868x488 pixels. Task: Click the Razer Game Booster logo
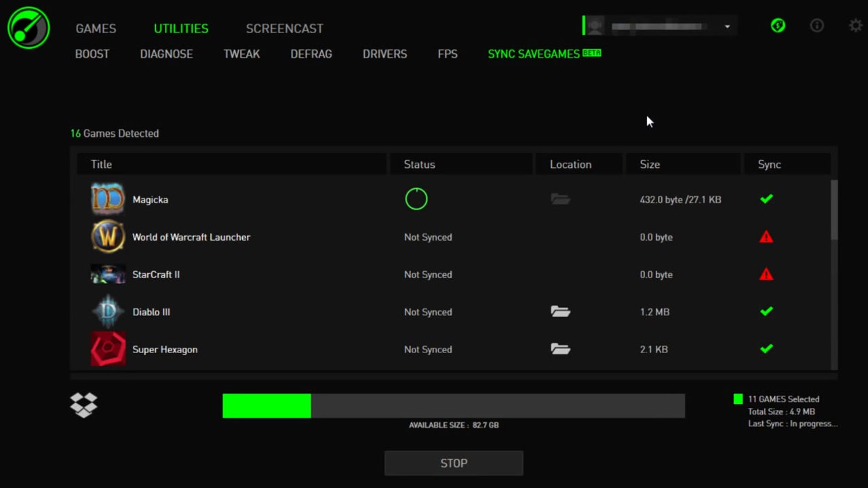[x=28, y=28]
